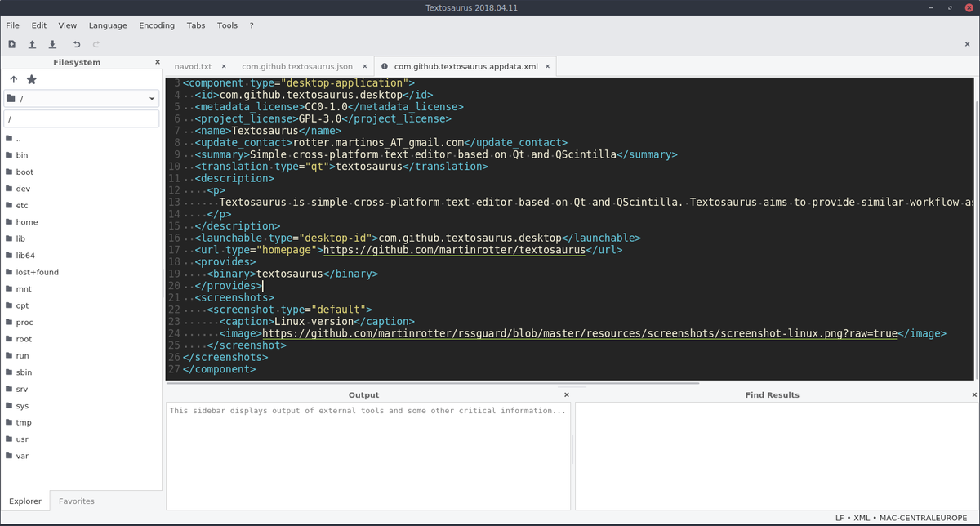
Task: Open the root path dropdown
Action: 81,99
